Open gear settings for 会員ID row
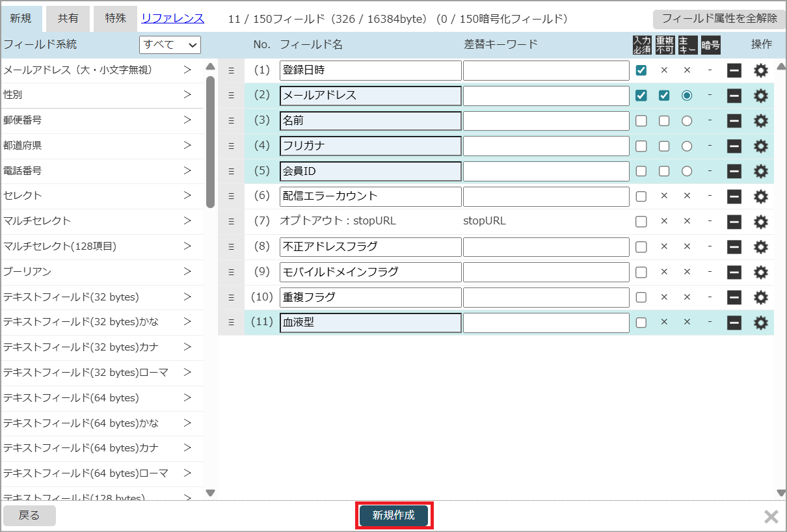 click(x=760, y=171)
